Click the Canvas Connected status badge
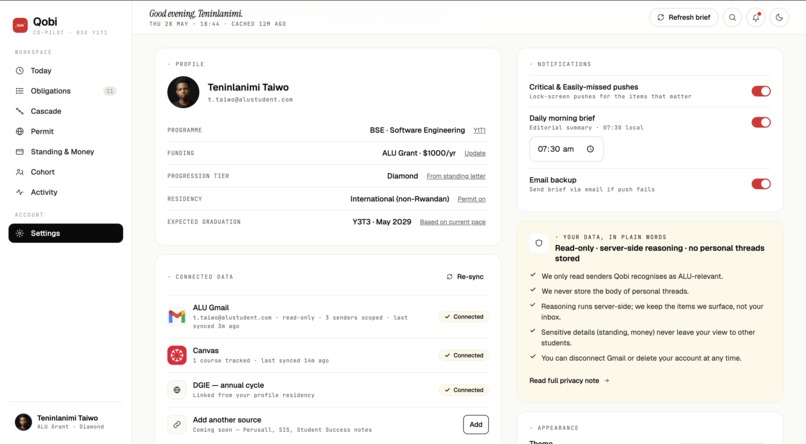This screenshot has width=806, height=444. coord(464,355)
